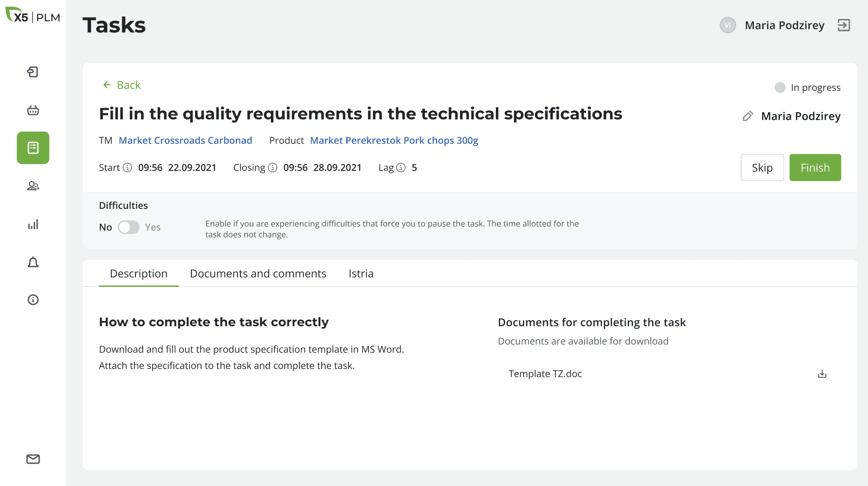This screenshot has width=868, height=486.
Task: Open the login/entry sidebar icon
Action: [33, 72]
